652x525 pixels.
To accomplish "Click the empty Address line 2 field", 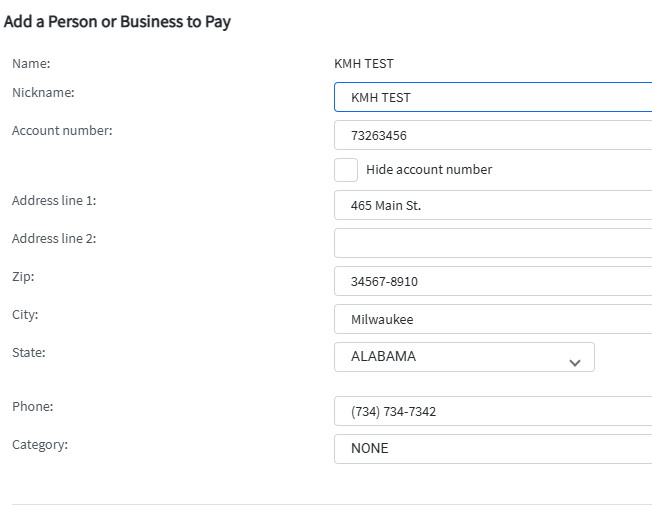I will tap(493, 243).
